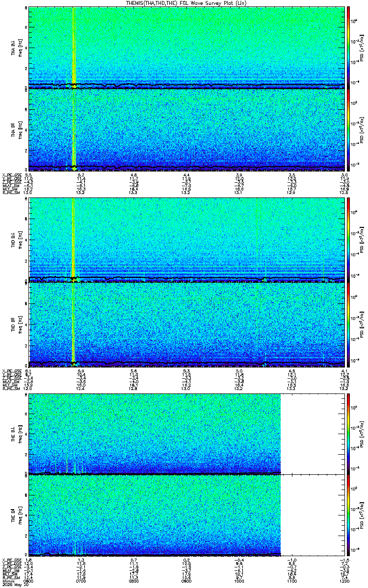Click the color bar beside the THE B-parallel panel
This screenshot has width=368, height=588.
[349, 515]
